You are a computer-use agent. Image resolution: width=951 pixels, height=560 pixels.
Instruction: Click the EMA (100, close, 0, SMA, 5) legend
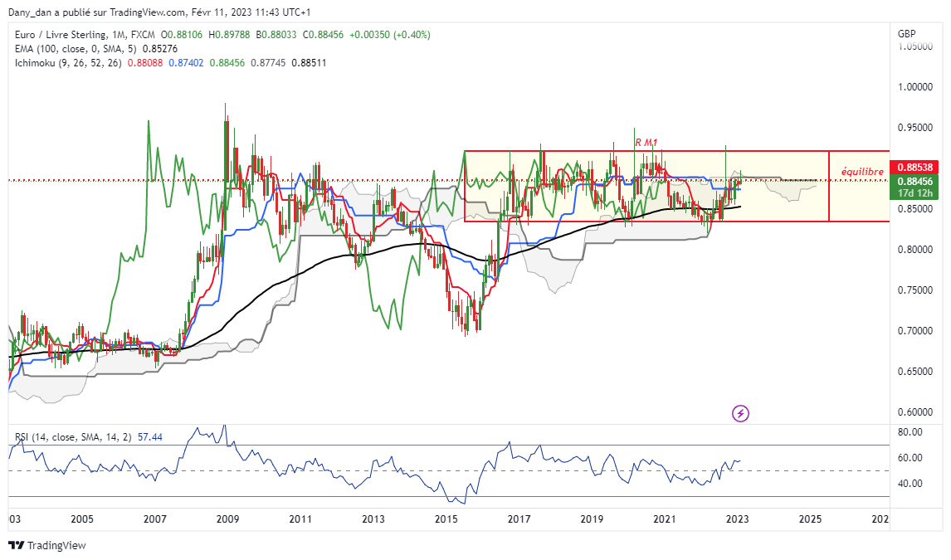click(76, 49)
